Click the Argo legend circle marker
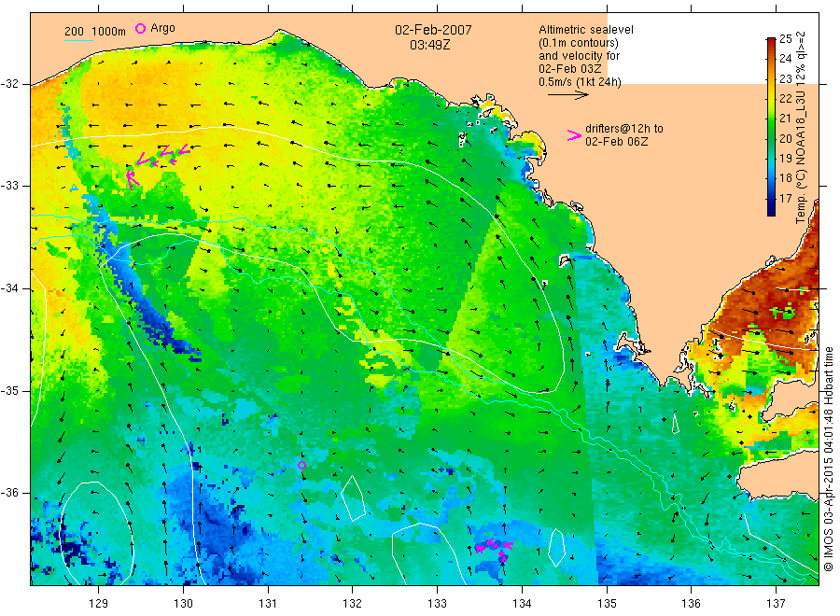 pos(140,28)
